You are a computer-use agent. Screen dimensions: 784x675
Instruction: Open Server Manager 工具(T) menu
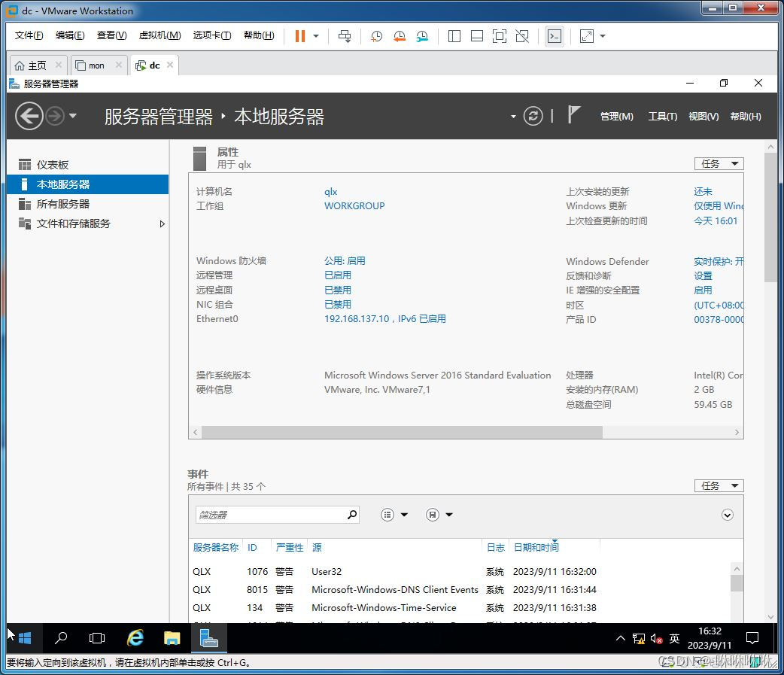(663, 117)
